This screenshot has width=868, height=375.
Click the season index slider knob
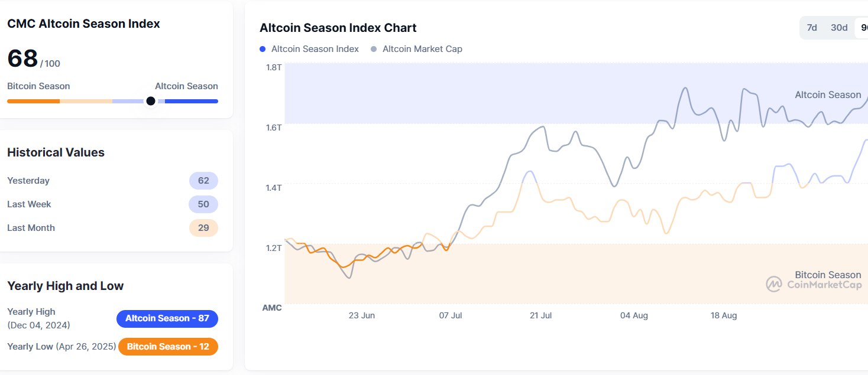pyautogui.click(x=151, y=101)
